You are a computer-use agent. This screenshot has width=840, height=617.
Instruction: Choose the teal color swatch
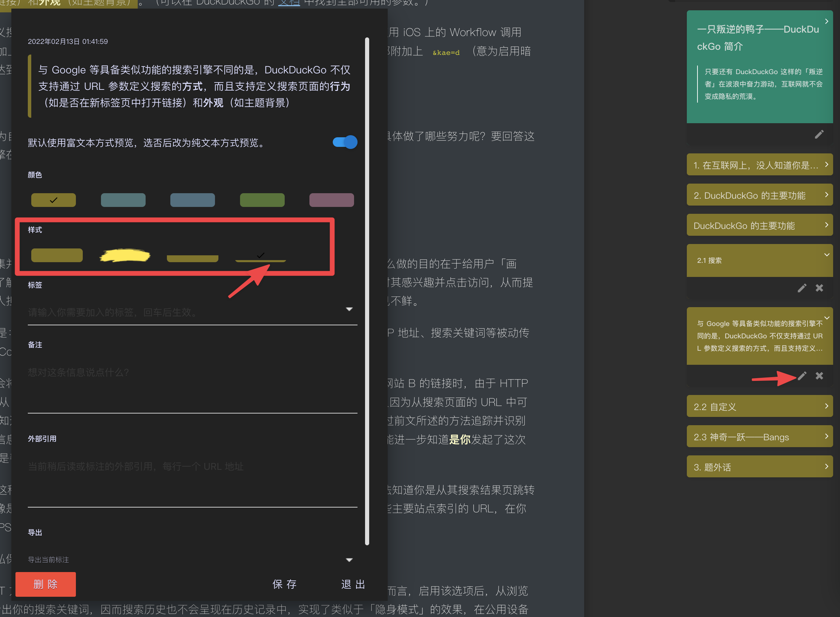tap(123, 200)
